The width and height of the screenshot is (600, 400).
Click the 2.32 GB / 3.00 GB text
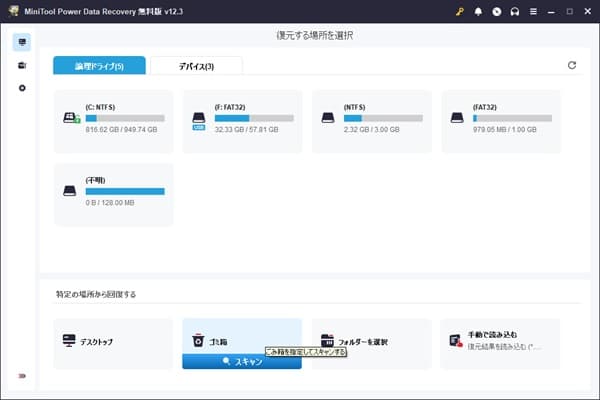point(372,129)
